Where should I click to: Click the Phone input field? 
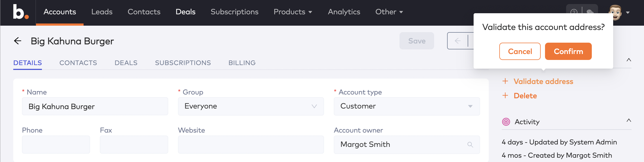(56, 145)
